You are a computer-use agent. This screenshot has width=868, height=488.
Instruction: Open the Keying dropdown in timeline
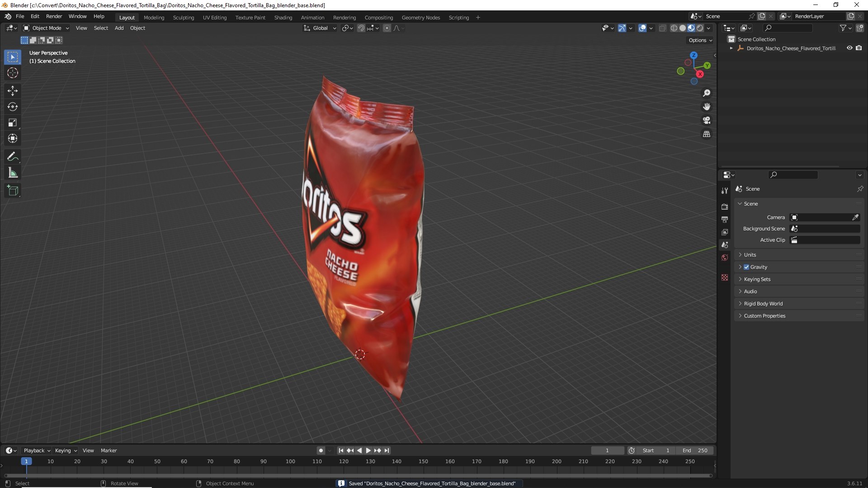pos(66,450)
